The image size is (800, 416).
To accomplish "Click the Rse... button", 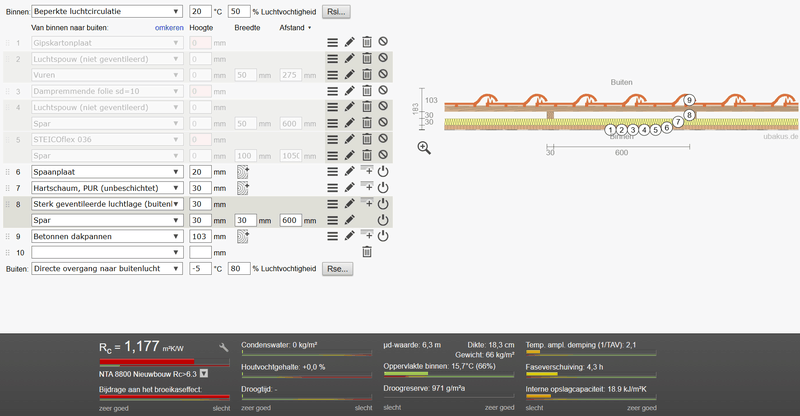I will coord(337,269).
